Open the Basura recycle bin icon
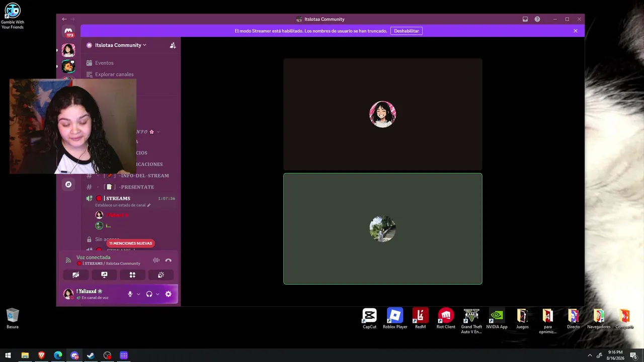The width and height of the screenshot is (644, 362). pyautogui.click(x=13, y=319)
